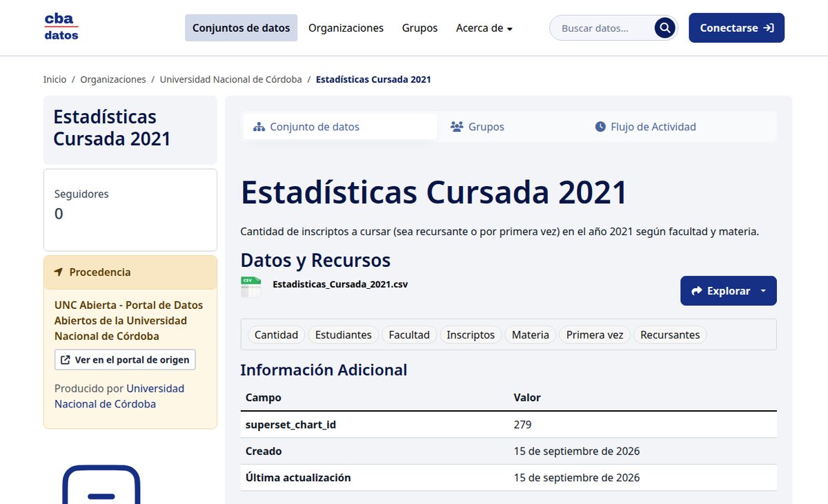Select the Conjunto de datos tab

(339, 127)
